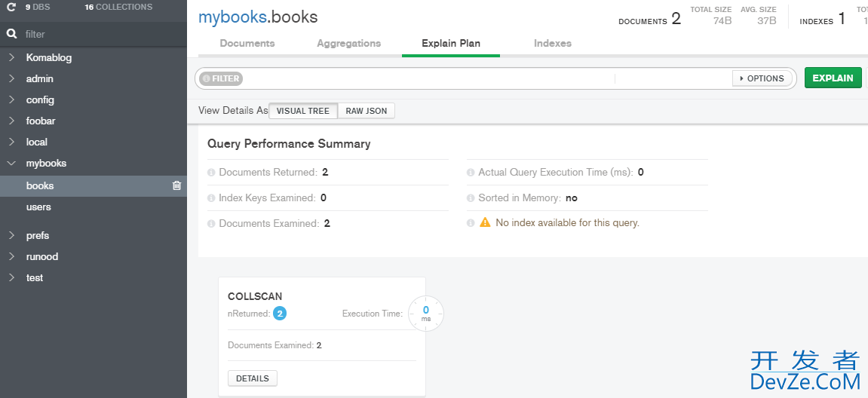Viewport: 868px width, 398px height.
Task: Open the Indexes tab
Action: click(553, 43)
